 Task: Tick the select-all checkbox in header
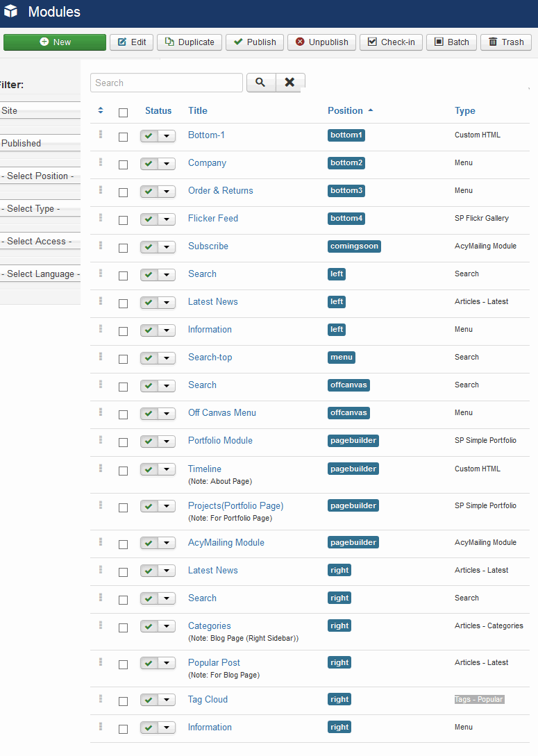pyautogui.click(x=124, y=112)
